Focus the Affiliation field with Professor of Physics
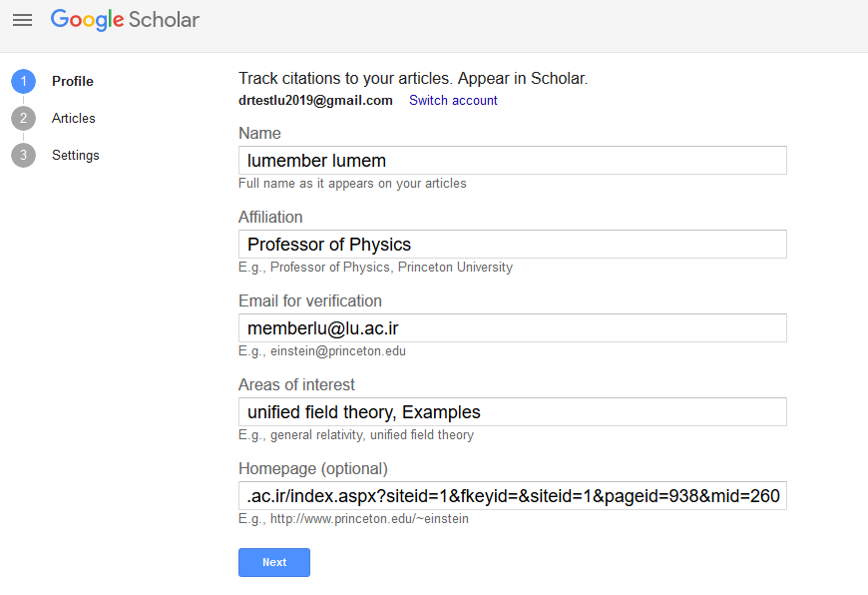The width and height of the screenshot is (868, 595). (513, 245)
